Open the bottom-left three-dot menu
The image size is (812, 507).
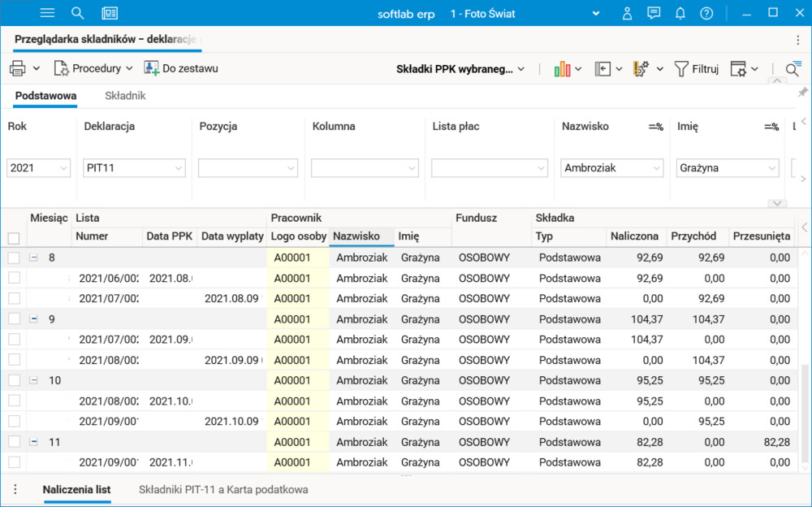(15, 489)
